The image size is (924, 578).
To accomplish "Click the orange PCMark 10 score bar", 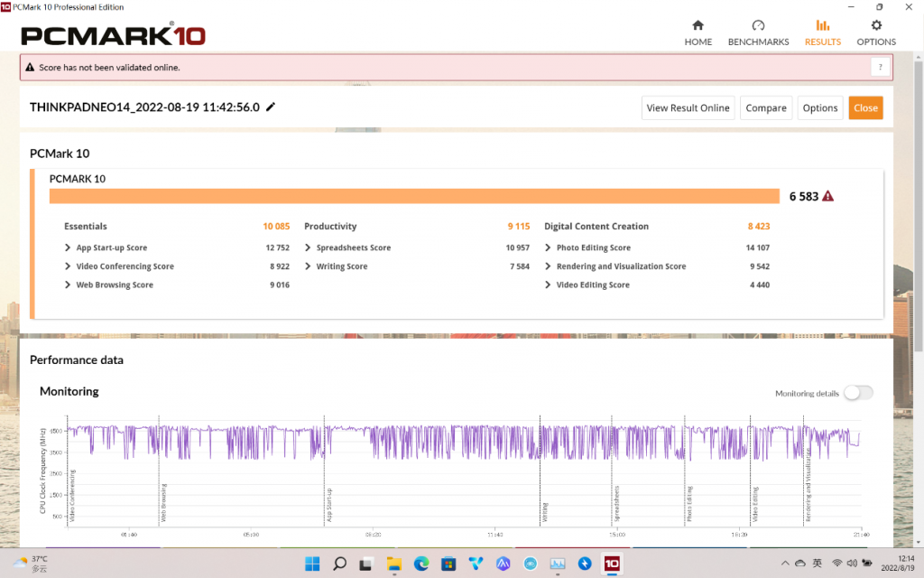I will 414,196.
